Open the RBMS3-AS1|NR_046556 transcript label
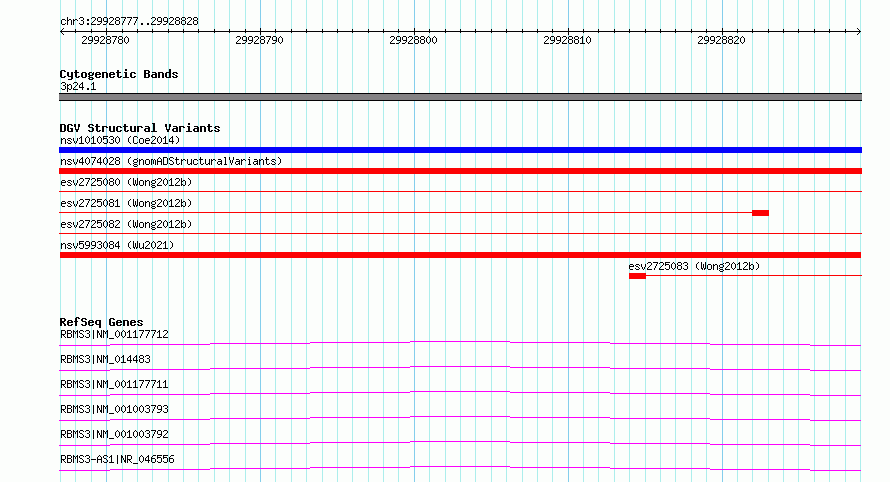Image resolution: width=890 pixels, height=482 pixels. pyautogui.click(x=117, y=459)
